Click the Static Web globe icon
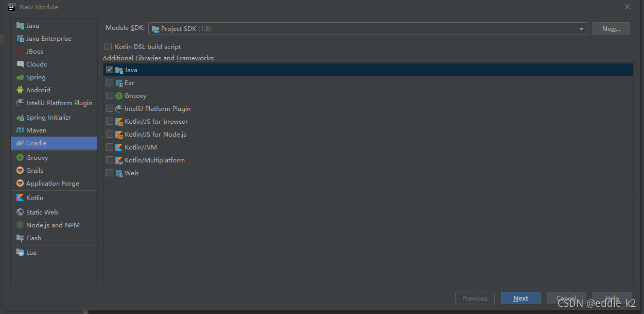The width and height of the screenshot is (644, 314). (x=20, y=212)
